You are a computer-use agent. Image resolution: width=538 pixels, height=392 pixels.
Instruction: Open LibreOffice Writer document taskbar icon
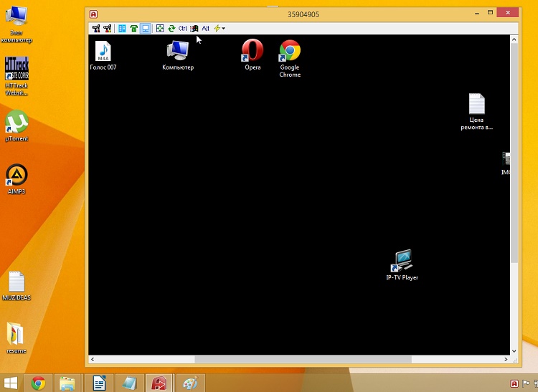99,383
